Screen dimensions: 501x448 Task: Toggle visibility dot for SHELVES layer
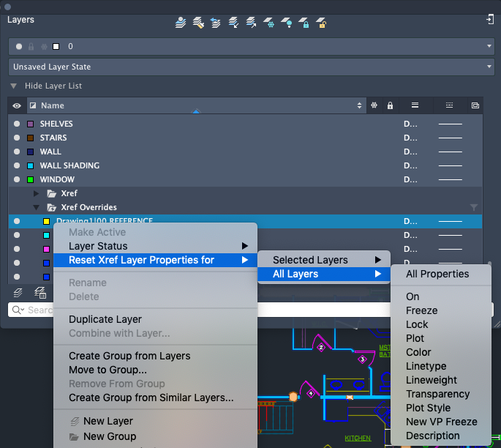pos(17,124)
